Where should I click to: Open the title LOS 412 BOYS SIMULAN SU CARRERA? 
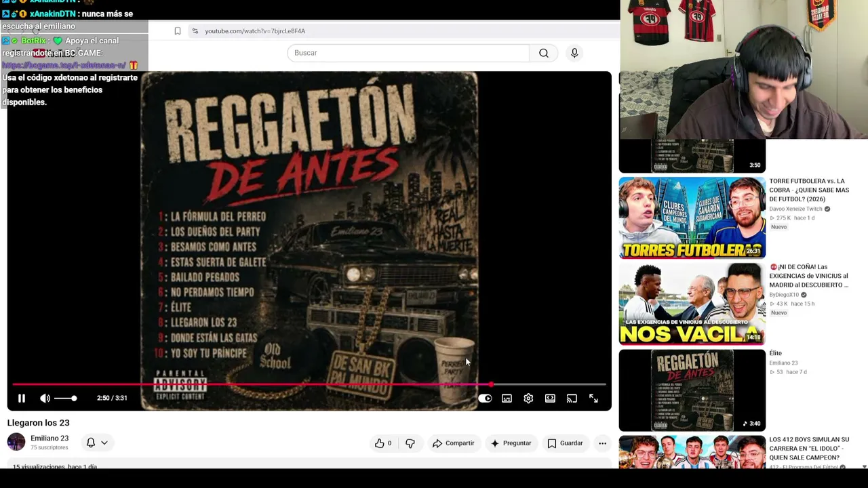click(809, 449)
